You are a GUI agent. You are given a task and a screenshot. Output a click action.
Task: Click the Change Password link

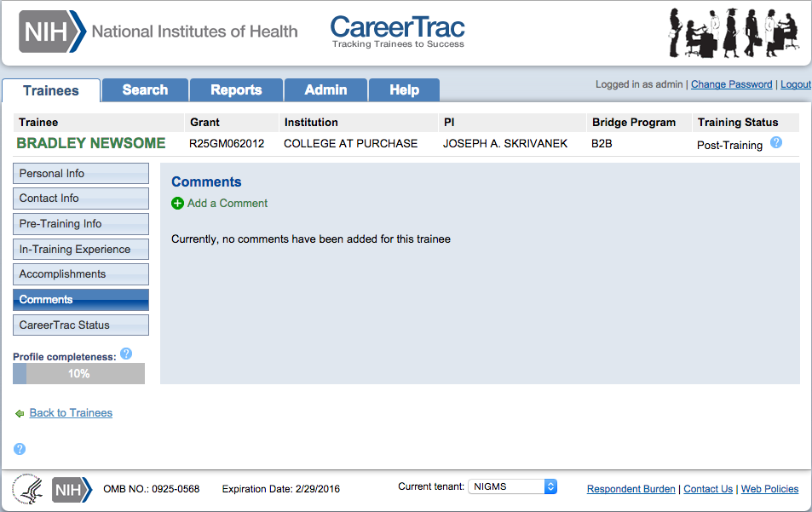tap(731, 84)
